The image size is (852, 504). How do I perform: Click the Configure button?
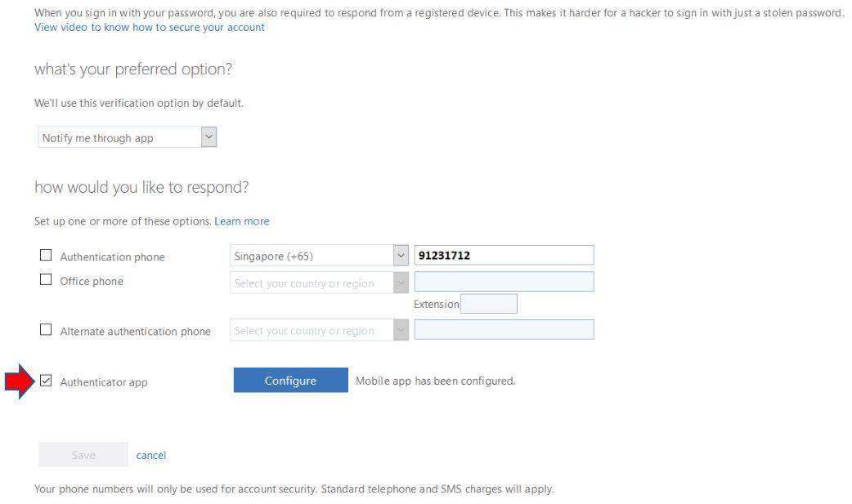pyautogui.click(x=291, y=380)
